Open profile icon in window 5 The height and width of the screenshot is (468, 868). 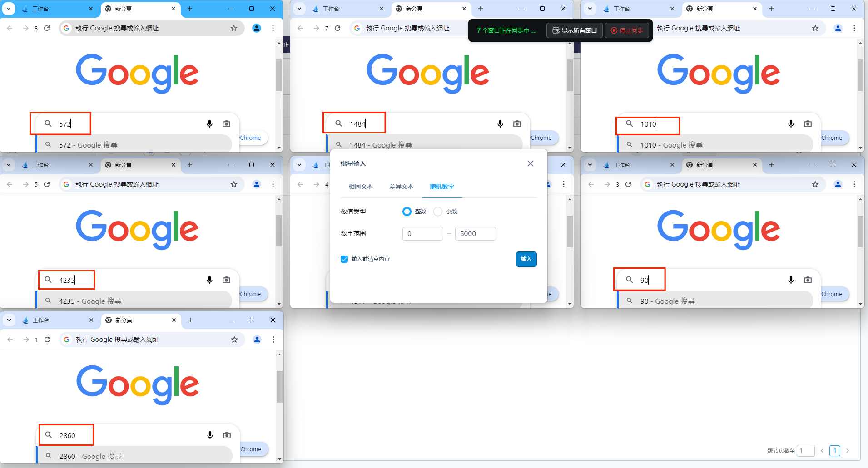pos(257,184)
